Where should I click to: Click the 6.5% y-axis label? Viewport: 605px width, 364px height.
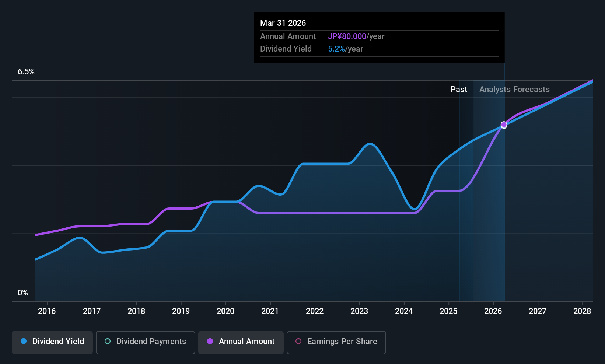click(x=26, y=72)
